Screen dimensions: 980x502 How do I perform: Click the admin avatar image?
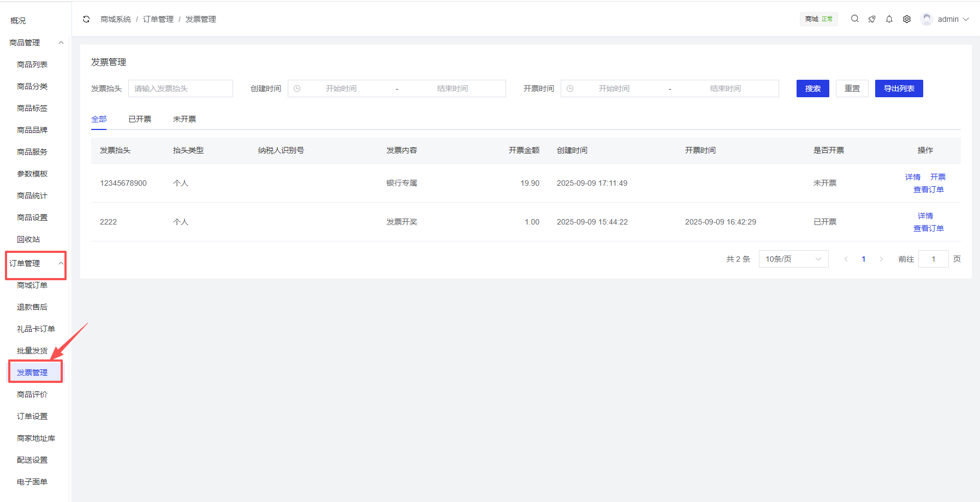pos(926,19)
